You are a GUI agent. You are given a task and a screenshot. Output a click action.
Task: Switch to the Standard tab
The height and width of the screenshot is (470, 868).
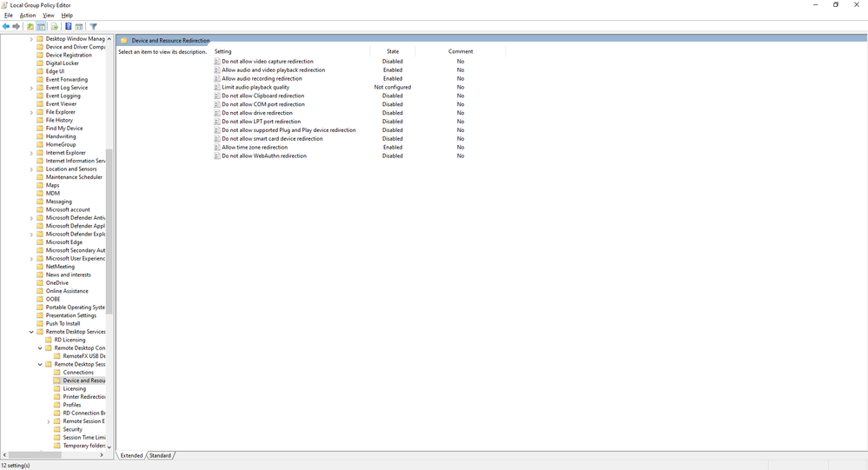coord(160,455)
